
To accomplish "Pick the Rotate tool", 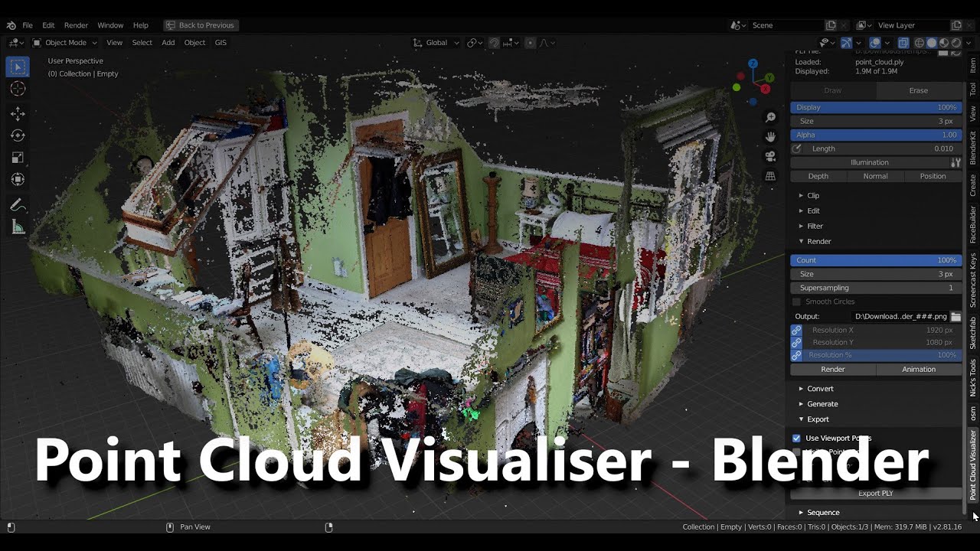I will coord(18,135).
